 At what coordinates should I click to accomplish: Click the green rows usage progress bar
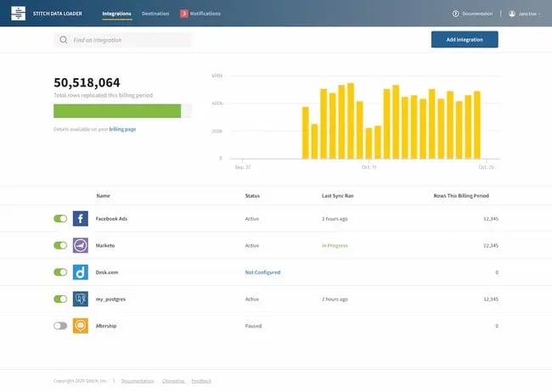coord(117,111)
